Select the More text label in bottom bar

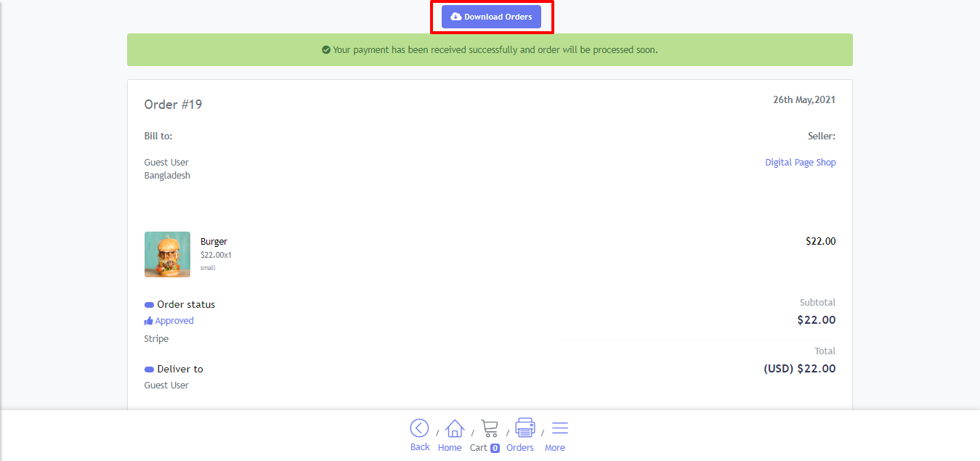pos(554,448)
